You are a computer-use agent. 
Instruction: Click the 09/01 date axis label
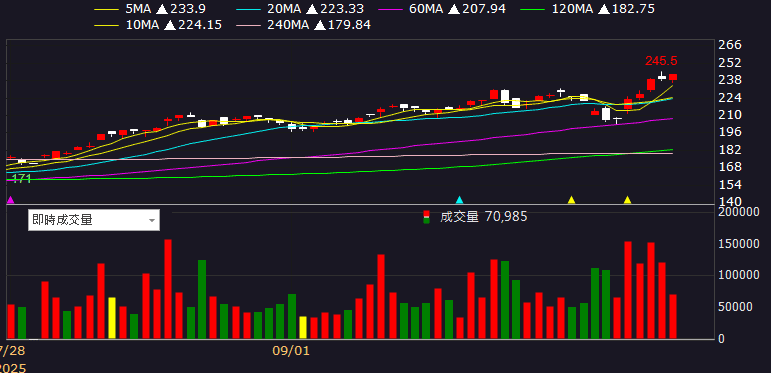[291, 351]
